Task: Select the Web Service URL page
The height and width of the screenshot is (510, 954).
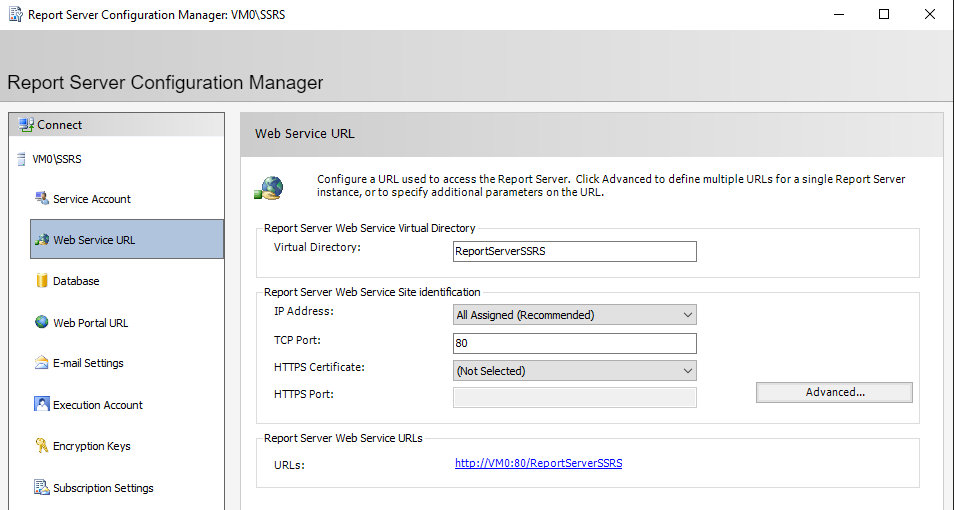Action: pos(127,239)
